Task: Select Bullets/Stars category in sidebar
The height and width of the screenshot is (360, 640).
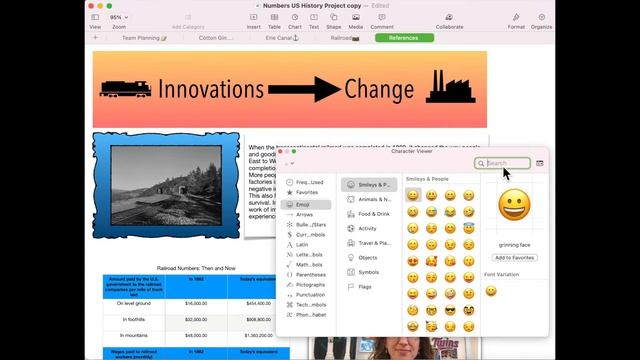Action: (x=305, y=225)
